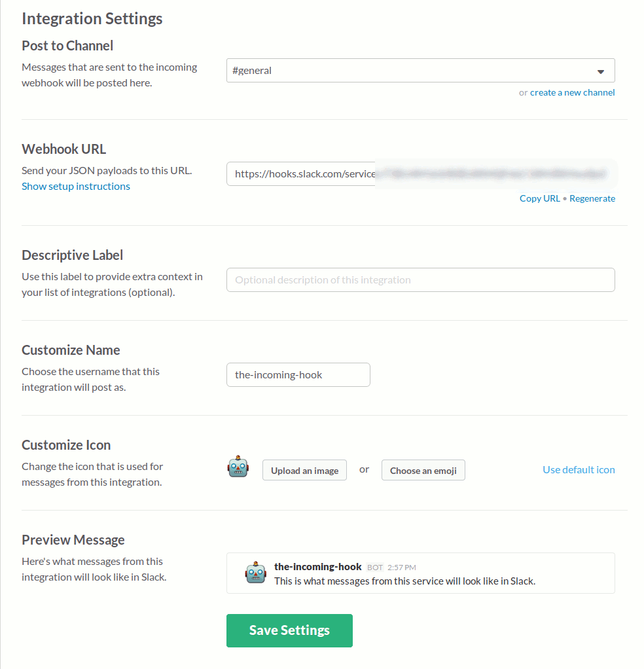Click the Customize Name field showing the-incoming-hook
This screenshot has width=644, height=669.
pos(298,374)
